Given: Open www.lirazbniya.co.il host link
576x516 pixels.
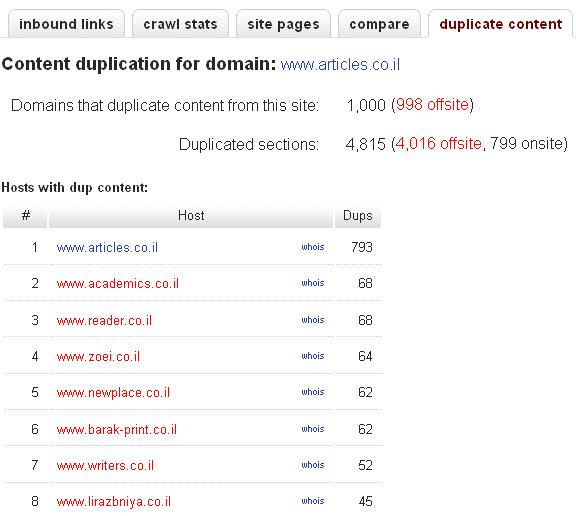Looking at the screenshot, I should (114, 502).
